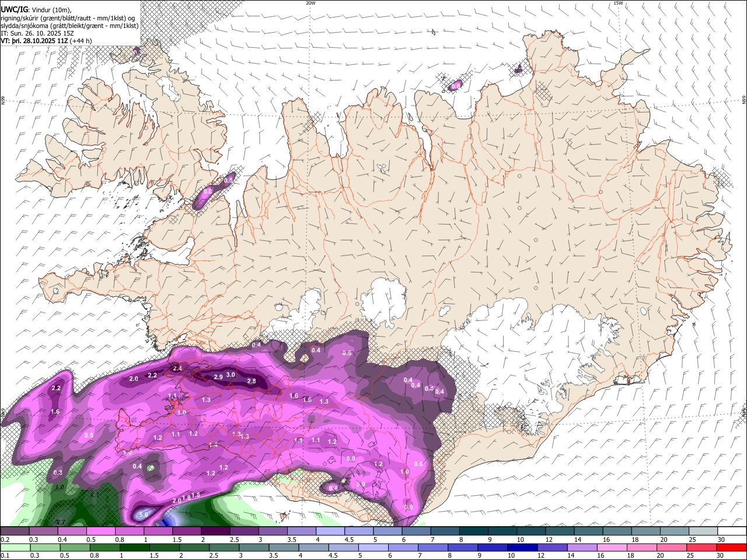Click the 0.1 label on the bottom legend
This screenshot has height=560, width=747.
(5, 556)
